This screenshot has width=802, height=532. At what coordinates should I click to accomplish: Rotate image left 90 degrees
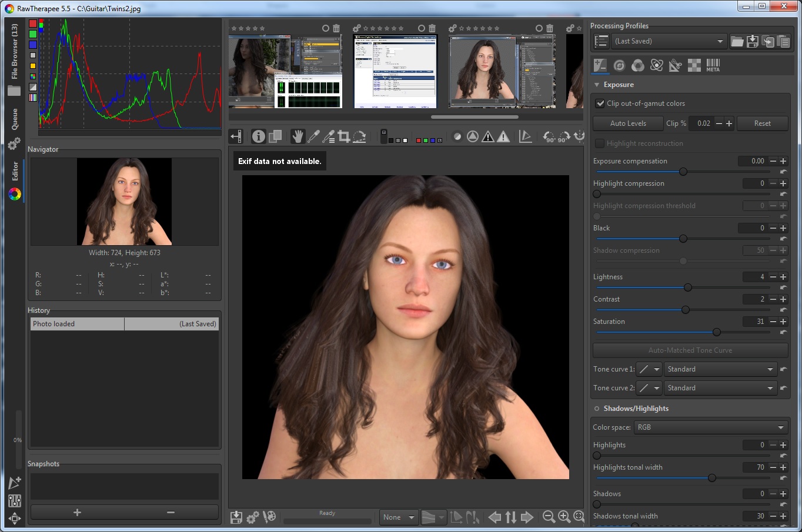point(549,137)
